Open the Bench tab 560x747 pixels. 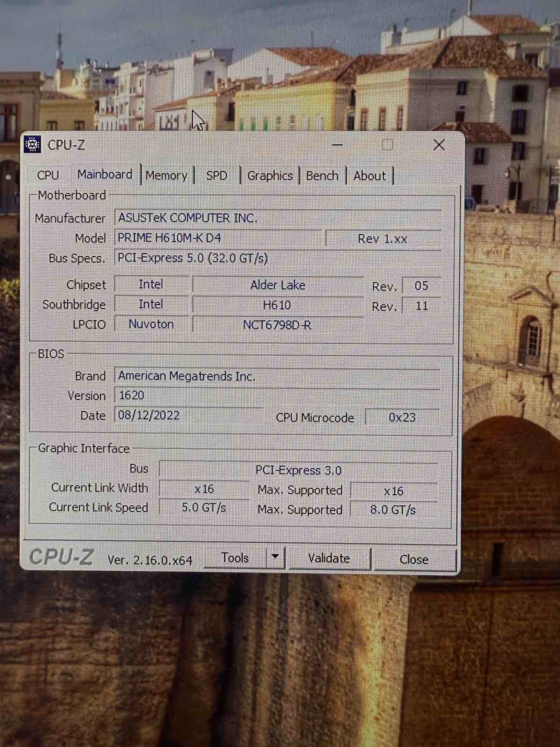[x=322, y=176]
